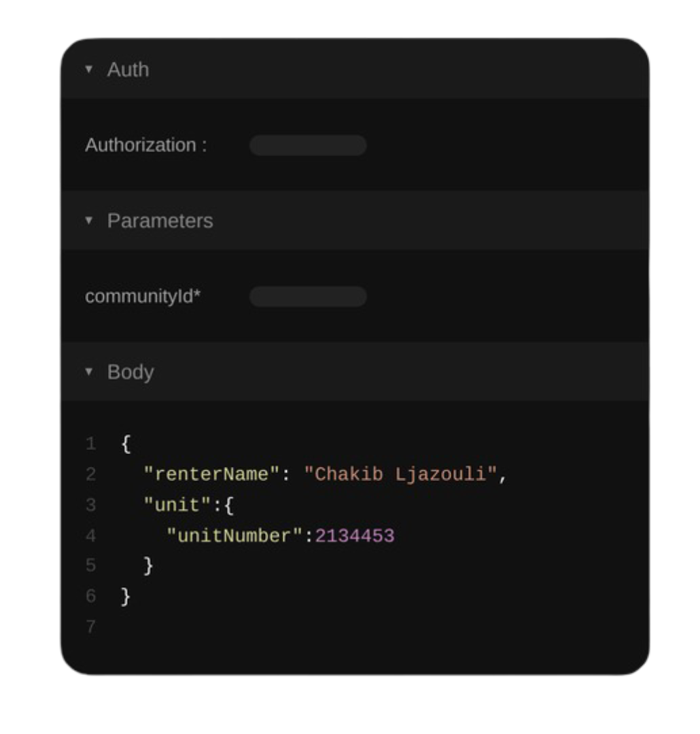Click the 2134453 number value

[354, 536]
